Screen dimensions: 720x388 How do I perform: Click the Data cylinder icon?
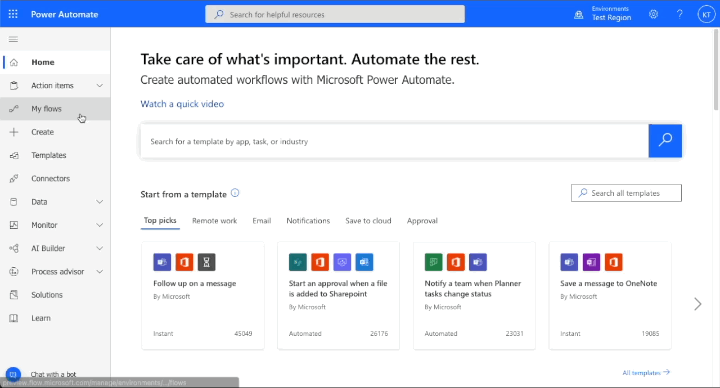point(14,202)
